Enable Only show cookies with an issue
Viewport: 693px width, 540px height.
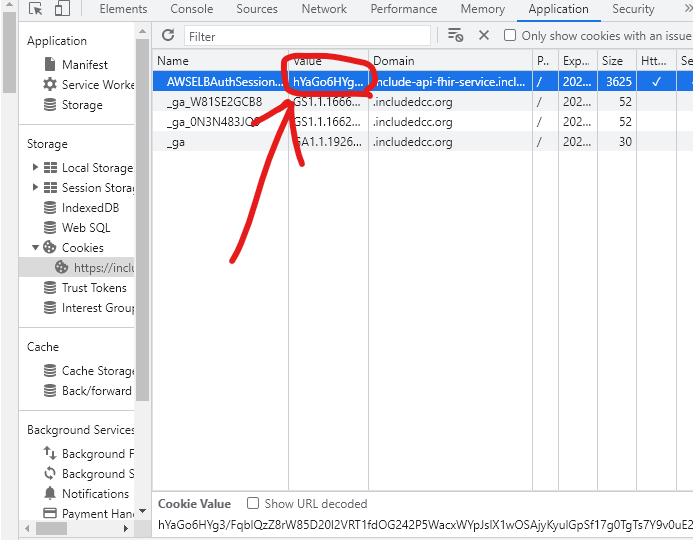pos(510,35)
